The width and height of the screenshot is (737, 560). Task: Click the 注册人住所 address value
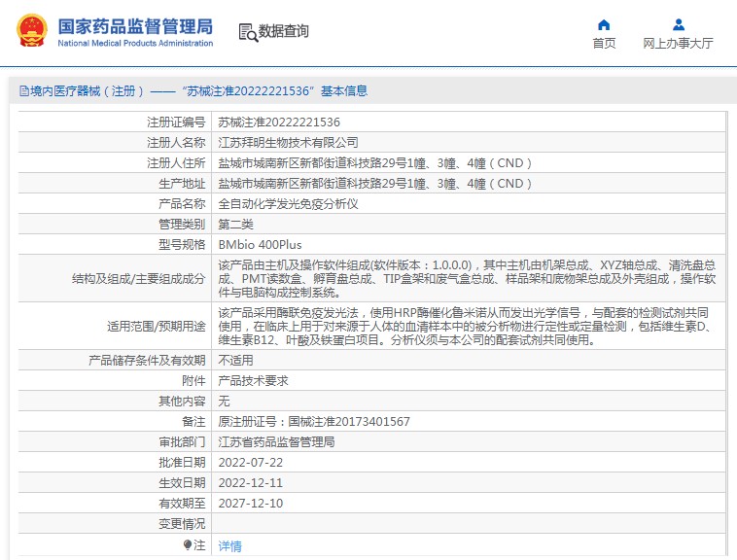[x=375, y=163]
